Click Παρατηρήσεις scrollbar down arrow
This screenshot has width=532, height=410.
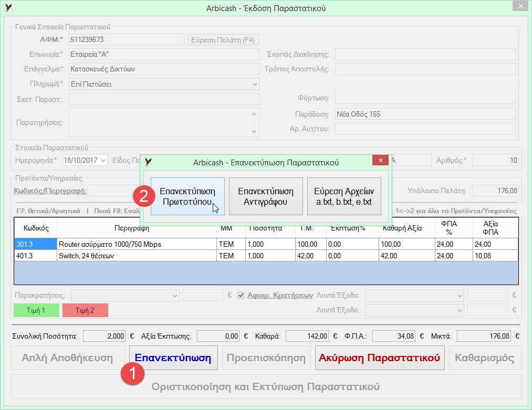pyautogui.click(x=254, y=131)
